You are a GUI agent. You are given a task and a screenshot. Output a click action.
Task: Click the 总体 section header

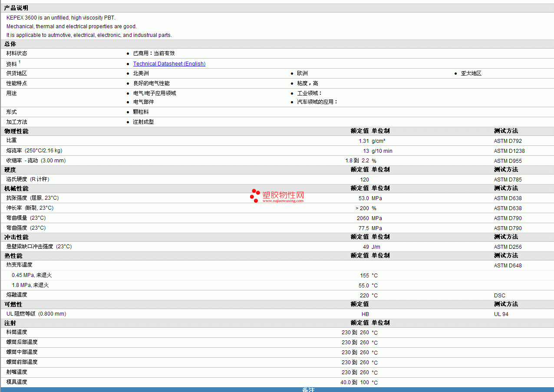click(x=10, y=44)
